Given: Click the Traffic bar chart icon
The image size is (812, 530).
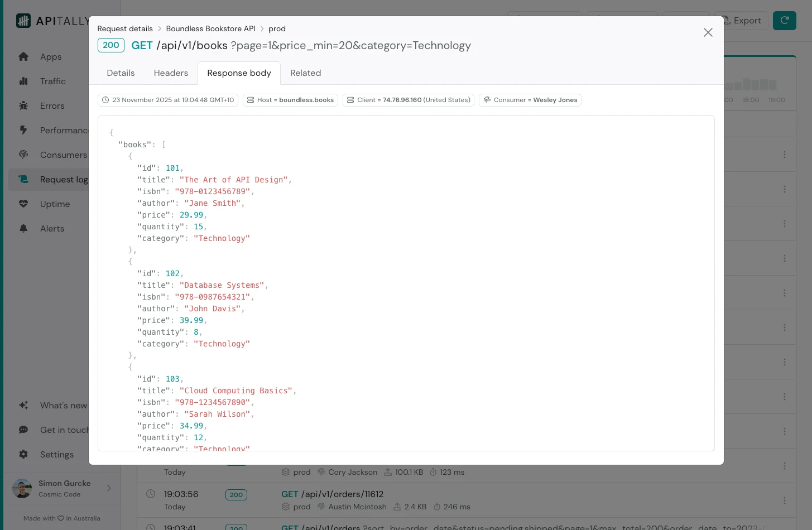Looking at the screenshot, I should [23, 81].
